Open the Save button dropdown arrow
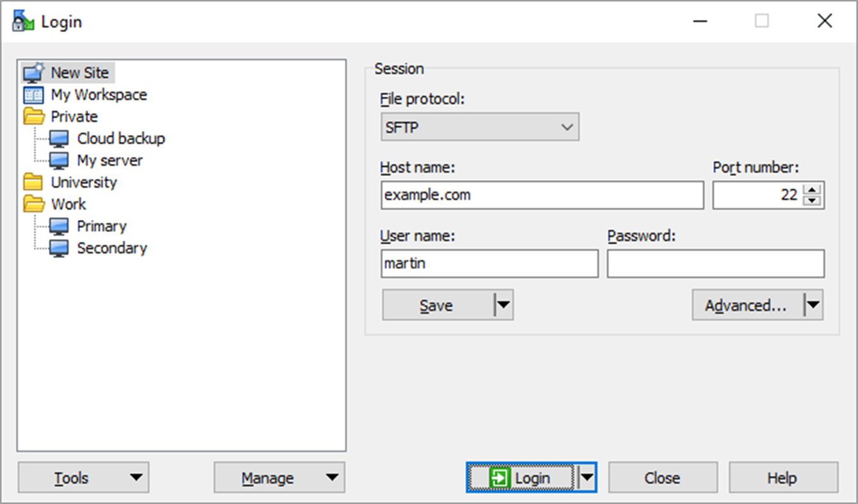Image resolution: width=858 pixels, height=504 pixels. (x=504, y=305)
